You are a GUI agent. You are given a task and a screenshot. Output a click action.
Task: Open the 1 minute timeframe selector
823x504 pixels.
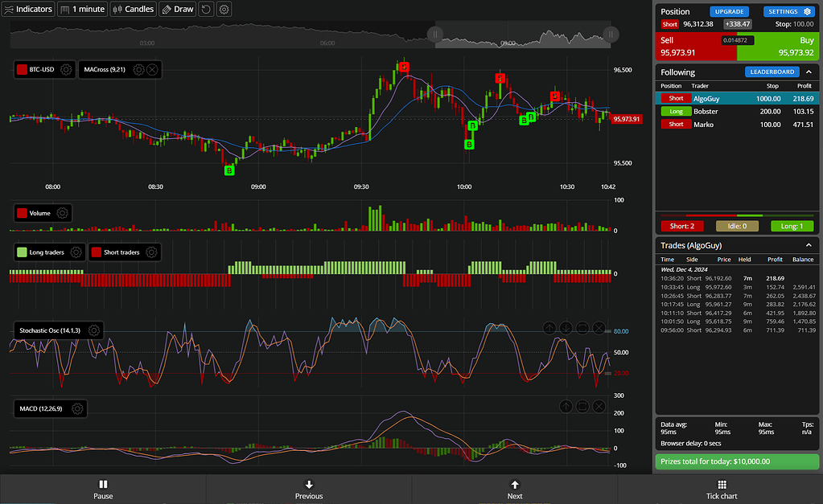point(81,9)
